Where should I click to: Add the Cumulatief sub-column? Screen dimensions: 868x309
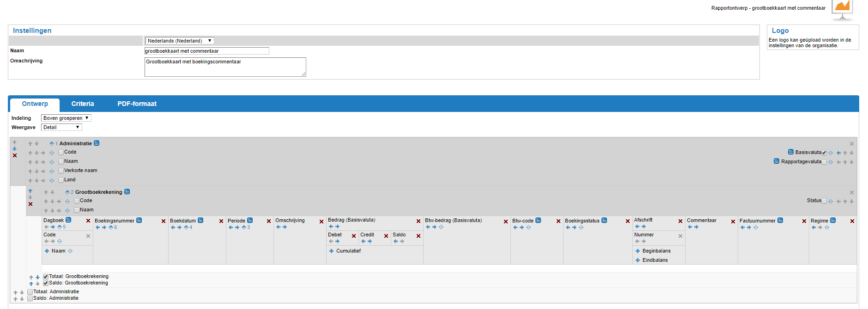click(x=331, y=251)
